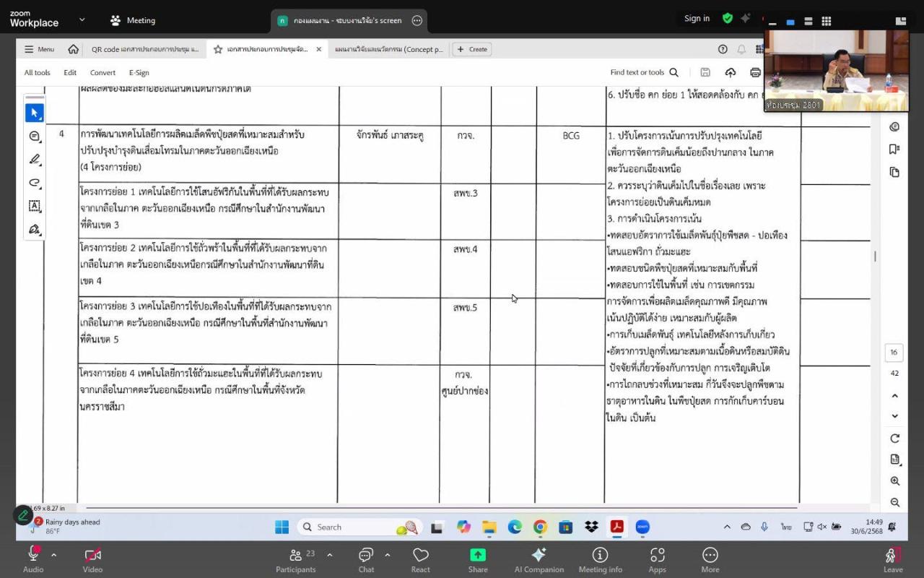Open the page display options icon

point(894,460)
